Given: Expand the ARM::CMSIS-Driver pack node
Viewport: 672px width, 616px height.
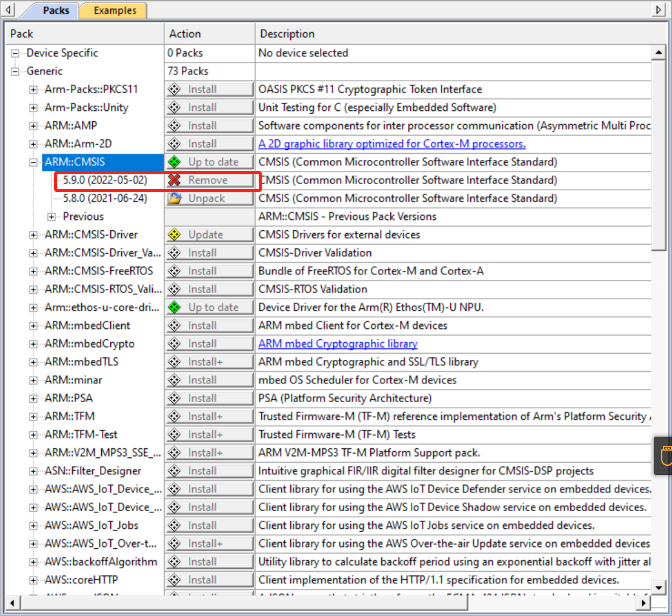Looking at the screenshot, I should click(x=33, y=235).
